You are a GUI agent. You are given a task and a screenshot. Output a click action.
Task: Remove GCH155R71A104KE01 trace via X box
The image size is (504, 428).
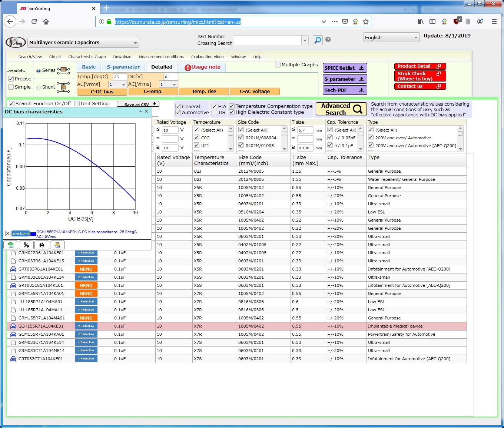pos(7,233)
